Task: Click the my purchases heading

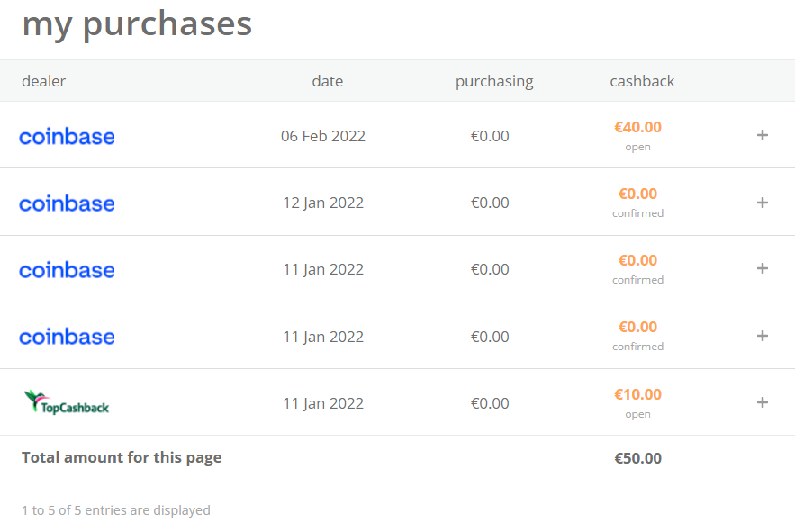Action: [137, 24]
